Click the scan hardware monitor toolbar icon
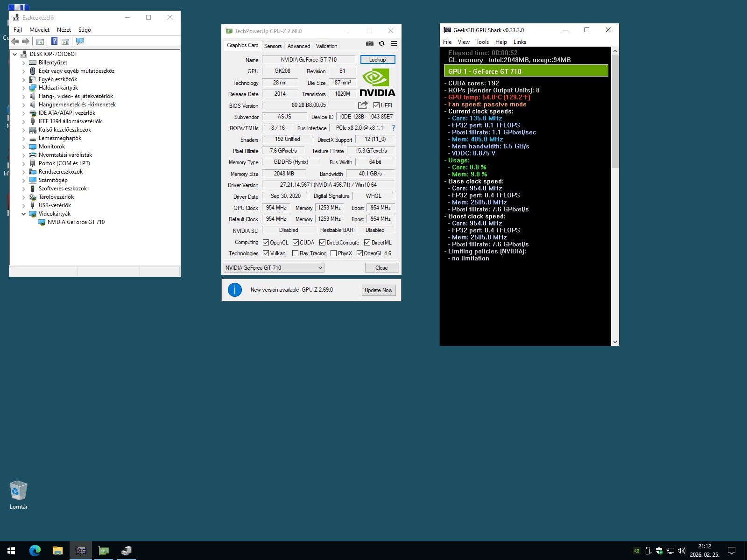This screenshot has width=747, height=560. tap(80, 42)
